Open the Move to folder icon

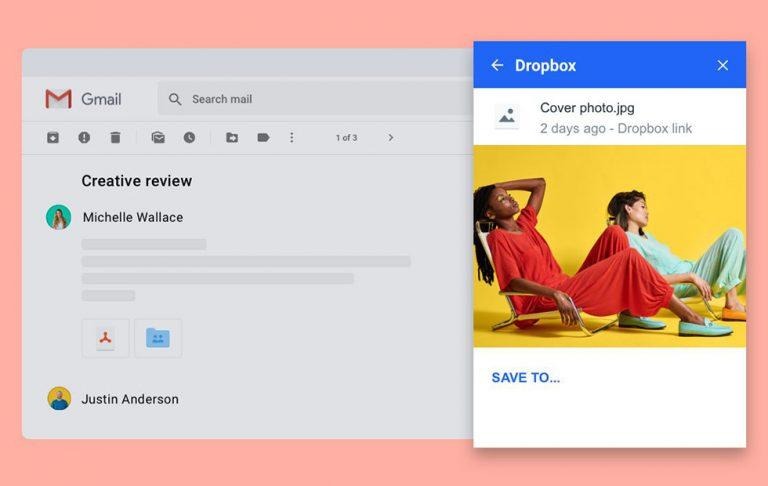pyautogui.click(x=232, y=138)
